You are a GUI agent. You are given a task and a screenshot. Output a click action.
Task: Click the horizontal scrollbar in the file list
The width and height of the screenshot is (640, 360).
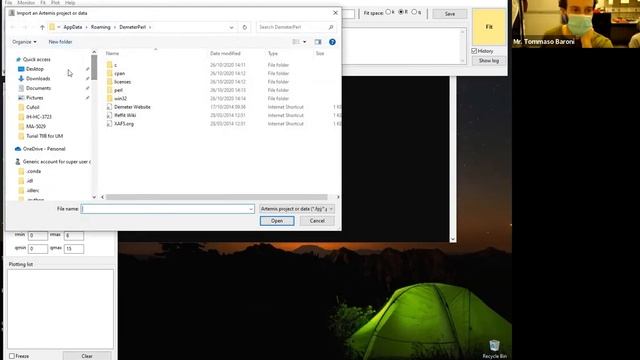tap(216, 197)
